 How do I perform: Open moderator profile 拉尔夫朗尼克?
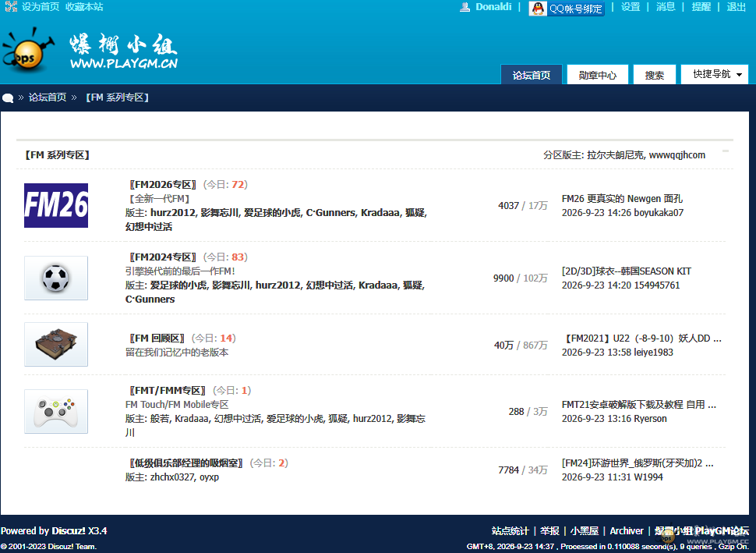click(x=615, y=155)
